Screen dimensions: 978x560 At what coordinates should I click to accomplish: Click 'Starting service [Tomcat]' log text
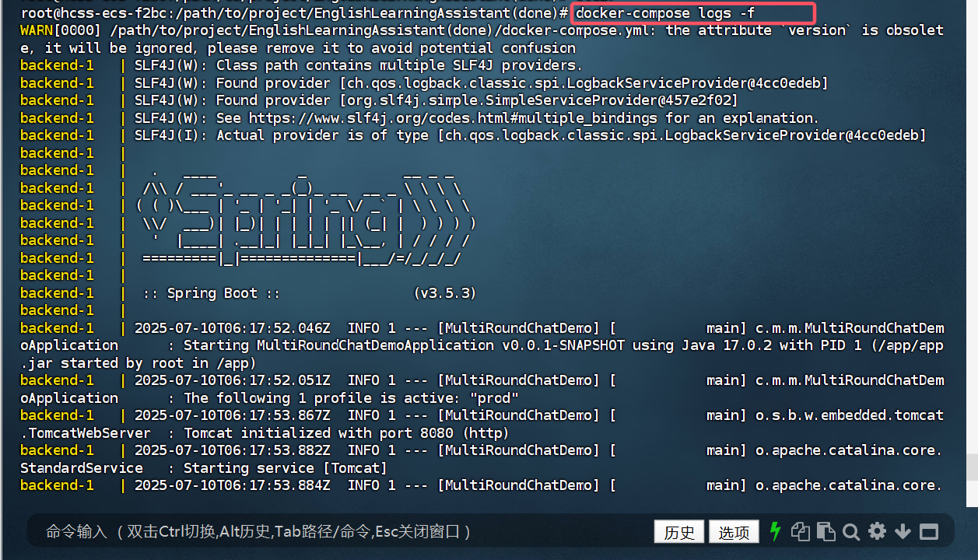285,468
